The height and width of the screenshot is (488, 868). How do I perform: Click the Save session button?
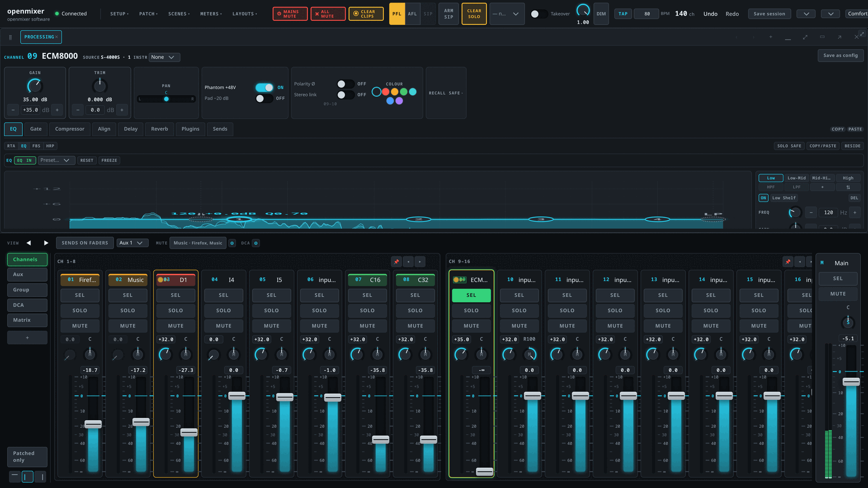[x=769, y=14]
